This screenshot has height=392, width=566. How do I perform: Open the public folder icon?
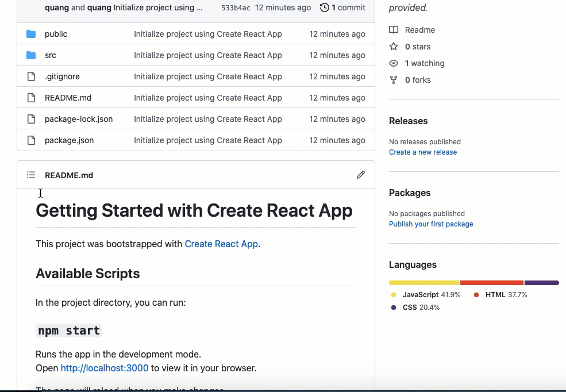[x=31, y=34]
